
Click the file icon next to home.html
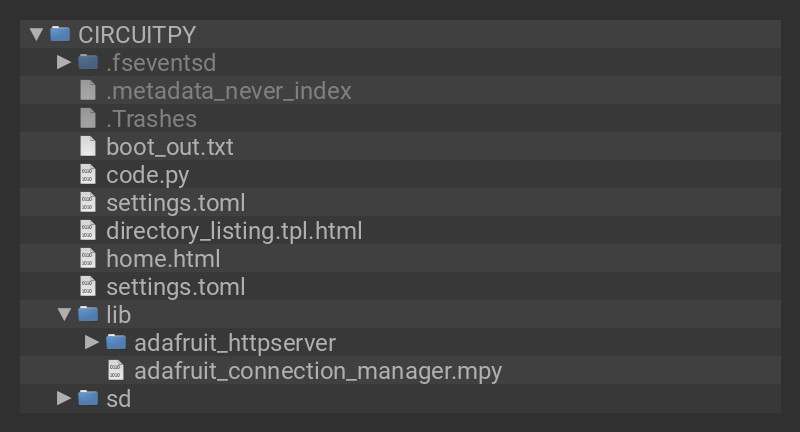pyautogui.click(x=88, y=258)
